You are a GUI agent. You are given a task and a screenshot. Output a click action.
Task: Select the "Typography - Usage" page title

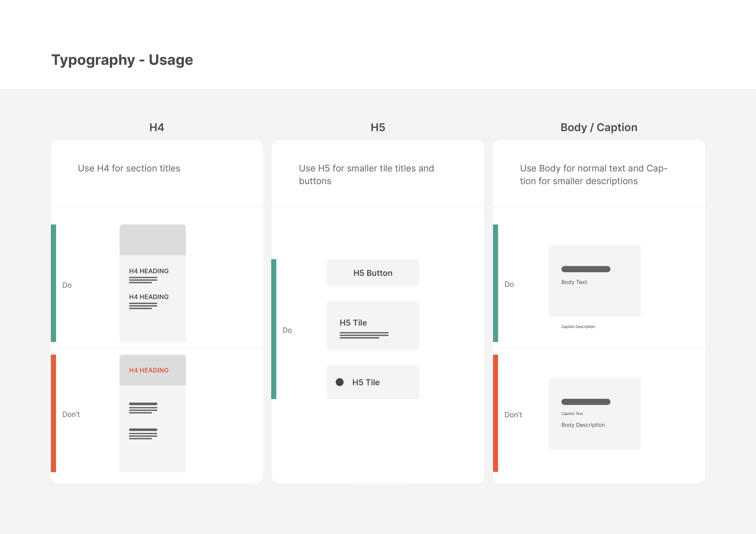tap(122, 60)
